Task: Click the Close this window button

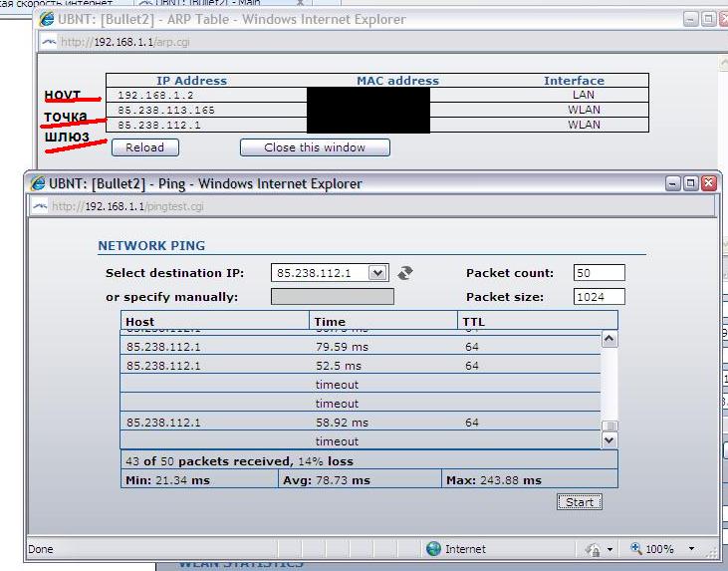Action: [315, 147]
